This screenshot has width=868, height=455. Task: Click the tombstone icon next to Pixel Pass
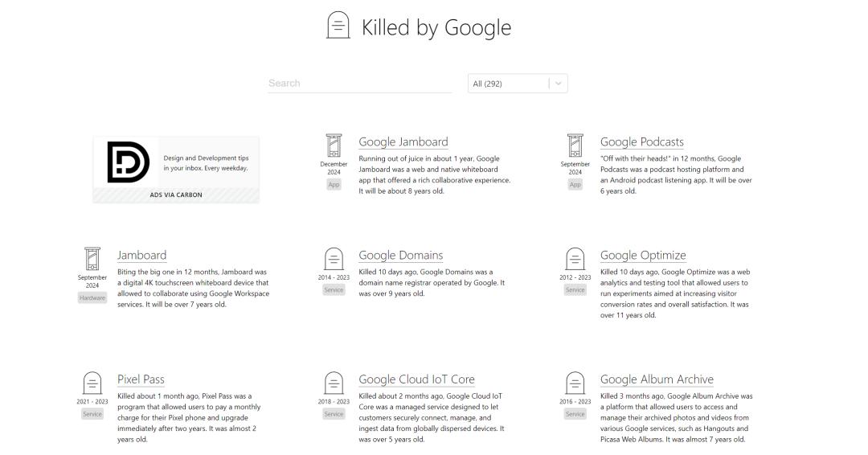(x=92, y=383)
